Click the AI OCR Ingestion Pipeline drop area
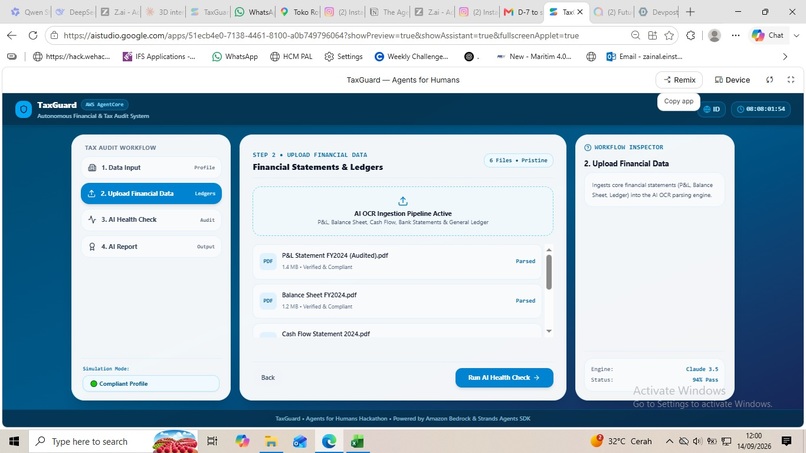Image resolution: width=806 pixels, height=453 pixels. tap(402, 211)
